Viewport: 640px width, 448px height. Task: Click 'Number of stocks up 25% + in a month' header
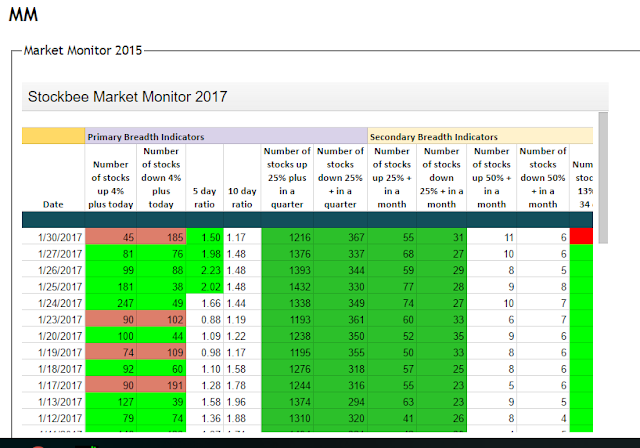click(x=392, y=177)
